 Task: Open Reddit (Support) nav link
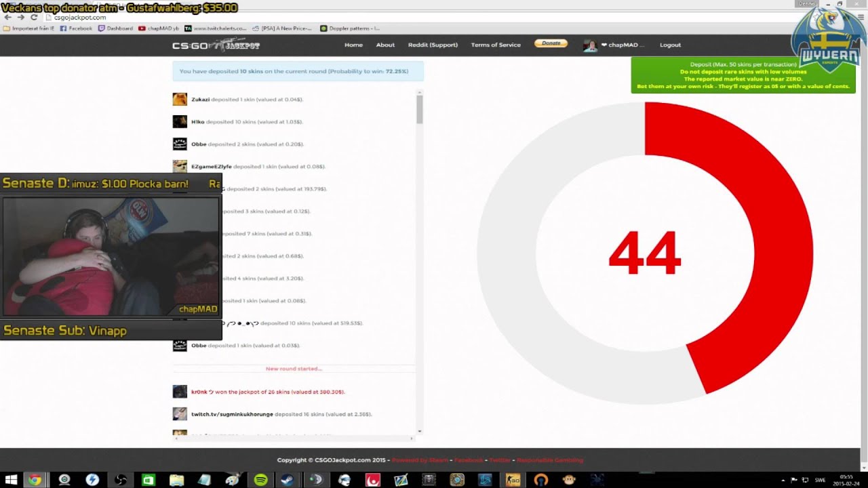click(x=433, y=45)
